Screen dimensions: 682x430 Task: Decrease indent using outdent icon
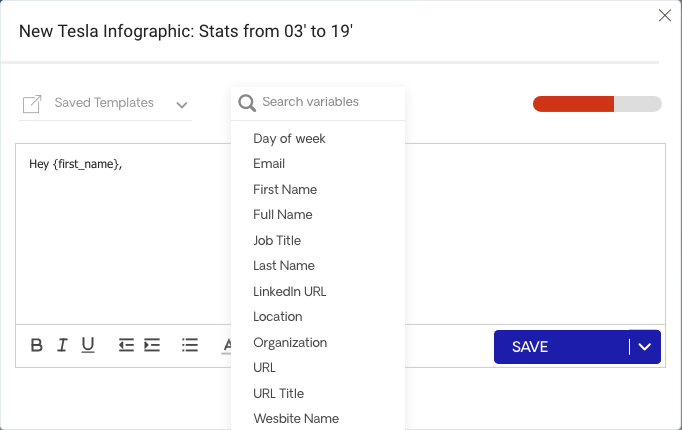pyautogui.click(x=126, y=345)
